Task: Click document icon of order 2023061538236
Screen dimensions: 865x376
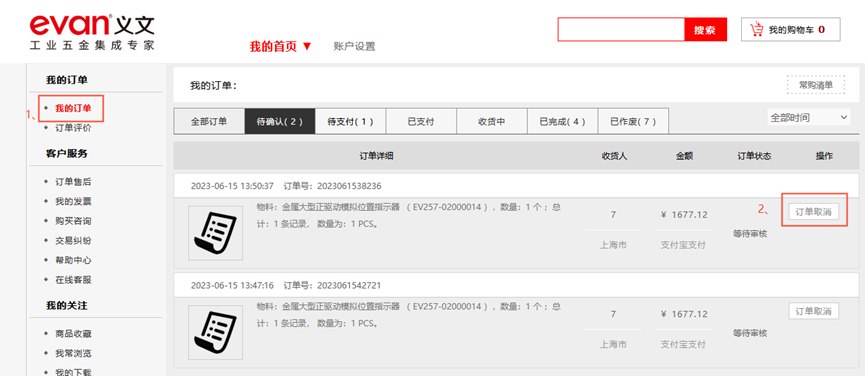Action: coord(215,233)
